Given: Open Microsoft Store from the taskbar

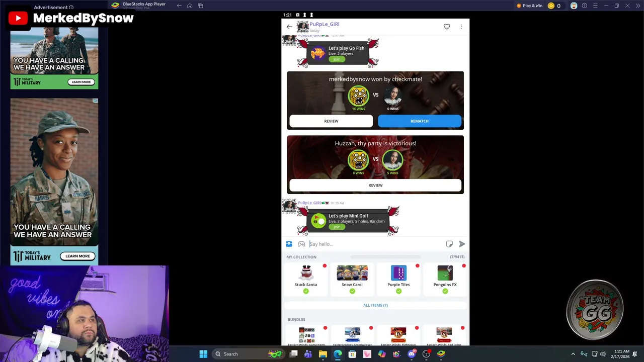Looking at the screenshot, I should point(352,354).
